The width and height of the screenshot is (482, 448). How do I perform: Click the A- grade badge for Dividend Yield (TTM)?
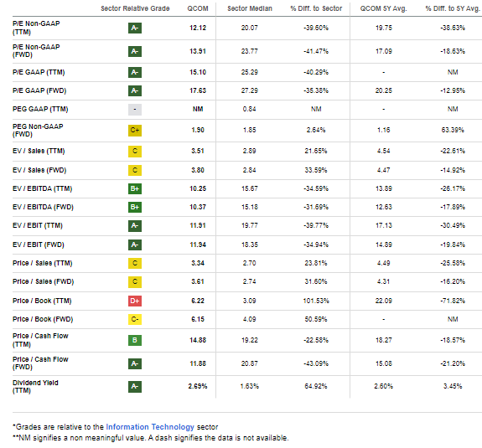pos(135,386)
